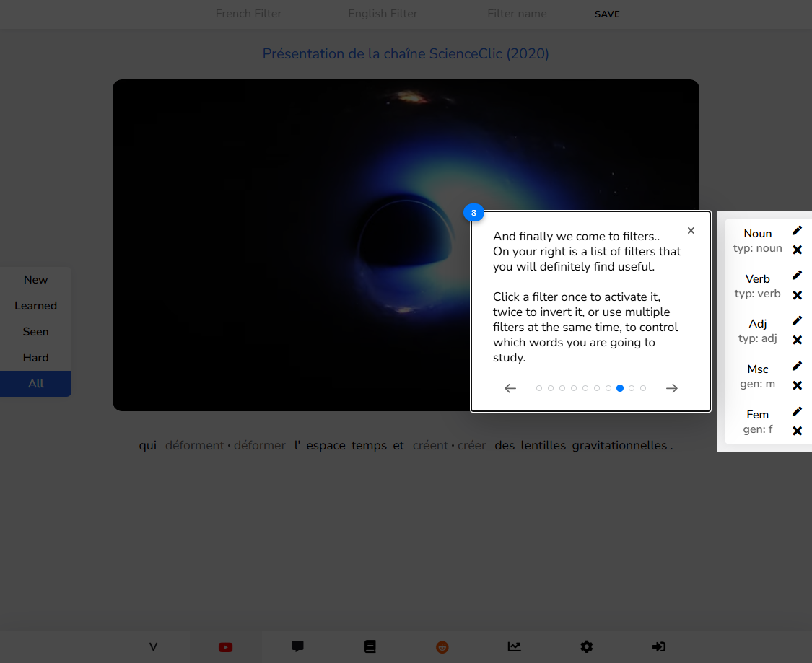Delete the Noun filter
This screenshot has height=663, width=812.
797,250
